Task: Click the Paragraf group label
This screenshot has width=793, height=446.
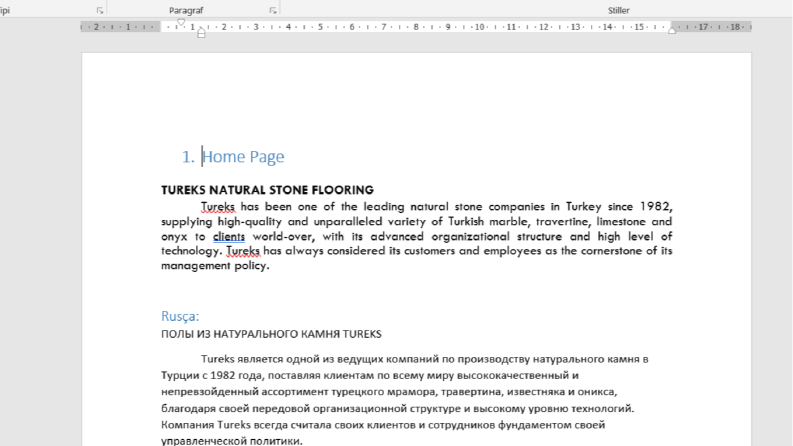Action: point(186,11)
